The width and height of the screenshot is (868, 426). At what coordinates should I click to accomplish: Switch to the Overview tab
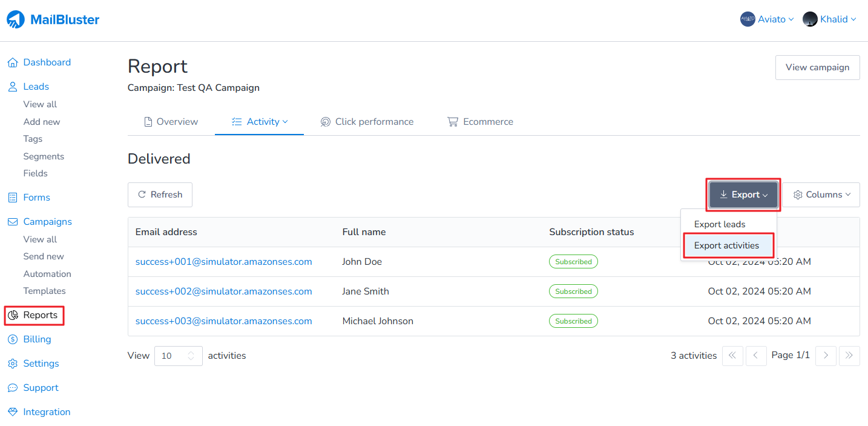pos(171,122)
